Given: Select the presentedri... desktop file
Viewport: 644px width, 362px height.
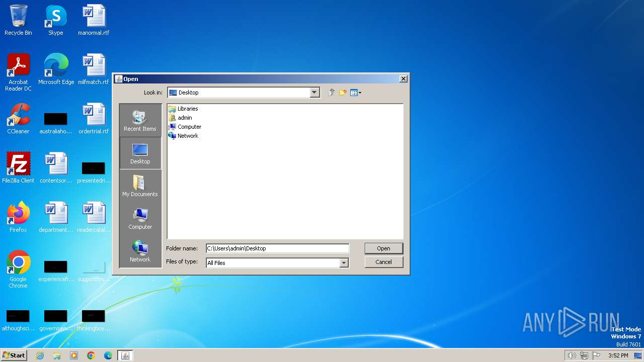Looking at the screenshot, I should [x=94, y=171].
